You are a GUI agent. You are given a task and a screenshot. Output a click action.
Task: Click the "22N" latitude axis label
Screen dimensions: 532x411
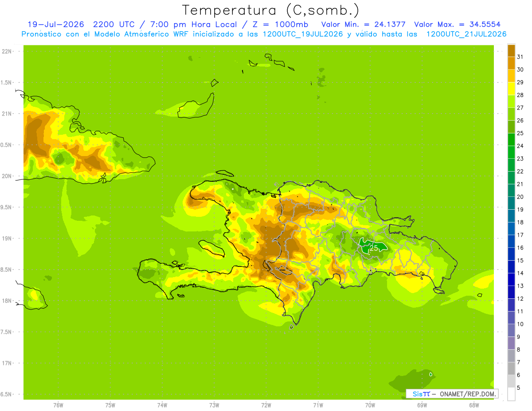coord(6,51)
